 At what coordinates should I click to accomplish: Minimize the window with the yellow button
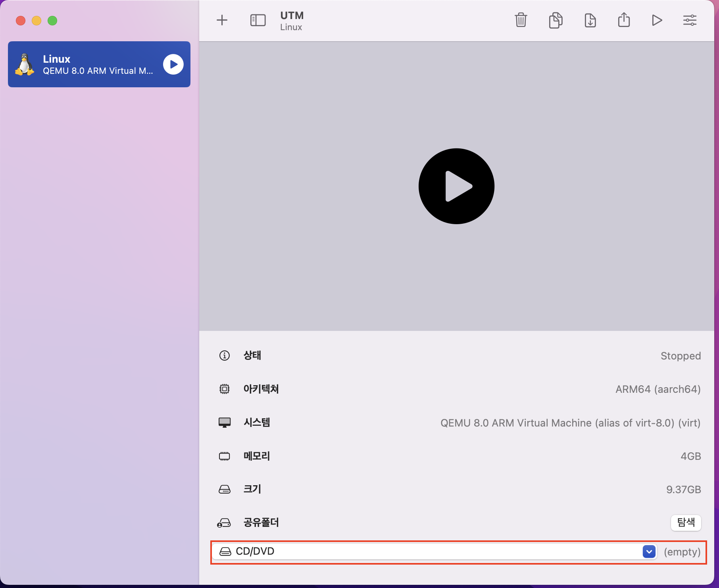click(x=37, y=21)
